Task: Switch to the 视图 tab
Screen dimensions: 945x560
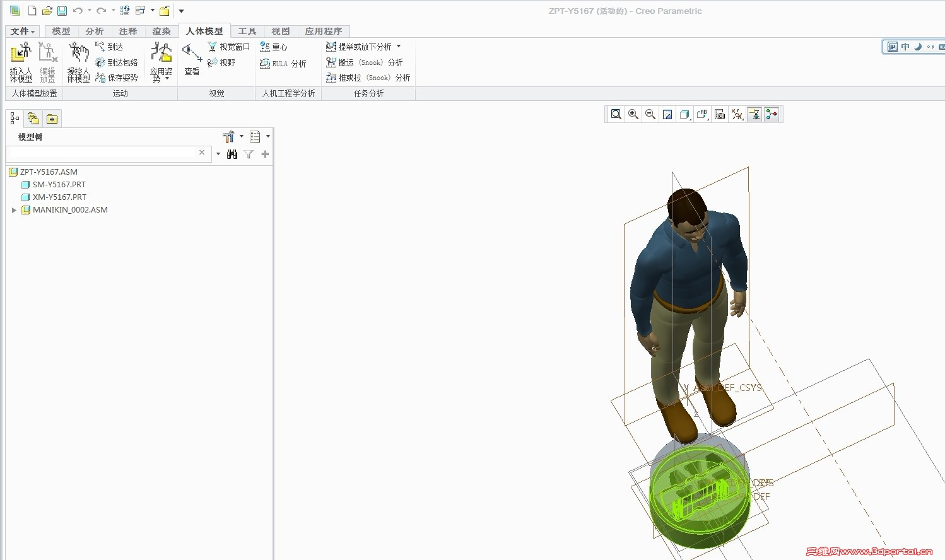Action: (x=281, y=31)
